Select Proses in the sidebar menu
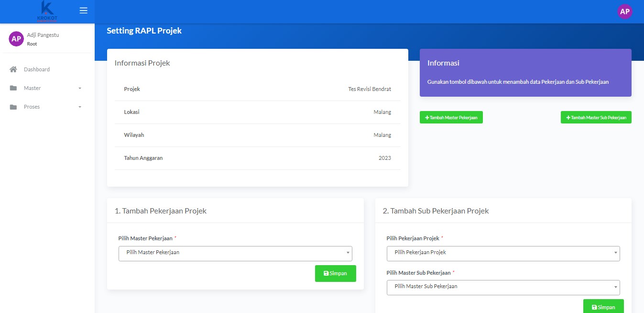 [x=32, y=107]
